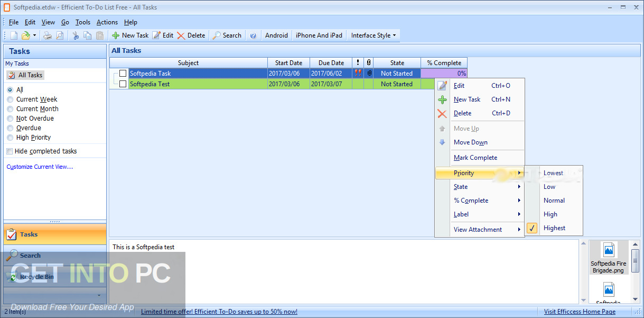The height and width of the screenshot is (318, 644).
Task: Sort by the State column header
Action: point(397,63)
